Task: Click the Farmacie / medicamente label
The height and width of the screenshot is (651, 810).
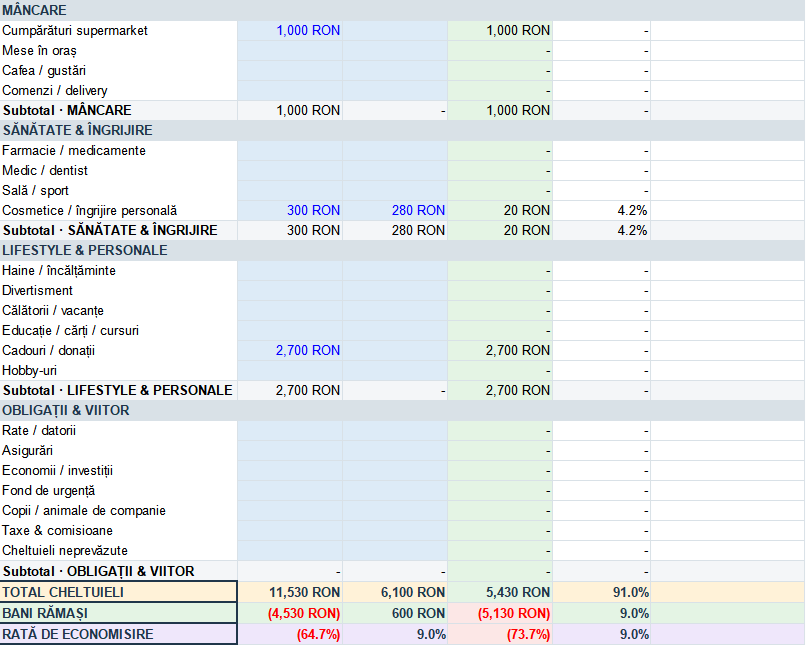Action: pos(74,151)
